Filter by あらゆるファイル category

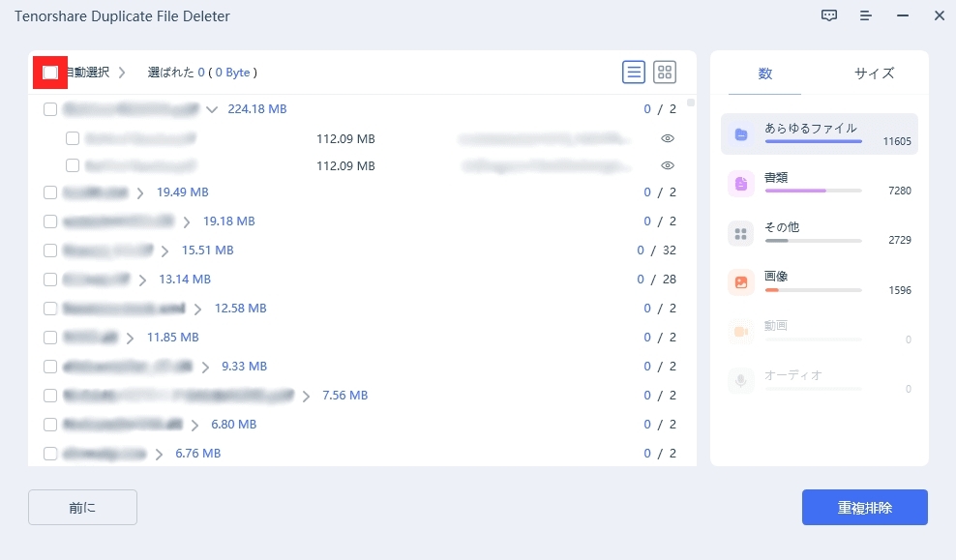(820, 134)
